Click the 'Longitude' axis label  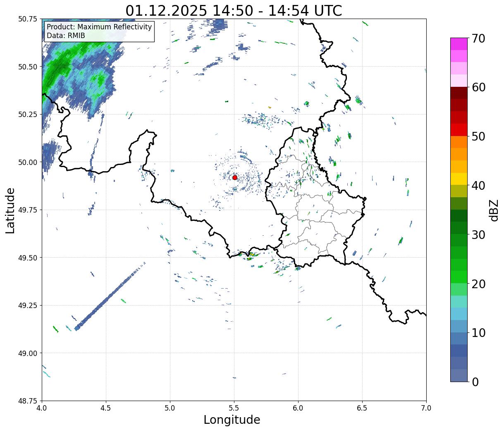[x=232, y=420]
